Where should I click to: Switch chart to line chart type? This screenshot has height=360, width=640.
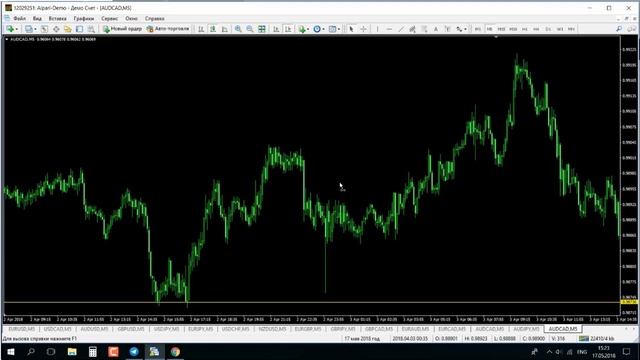pyautogui.click(x=224, y=29)
